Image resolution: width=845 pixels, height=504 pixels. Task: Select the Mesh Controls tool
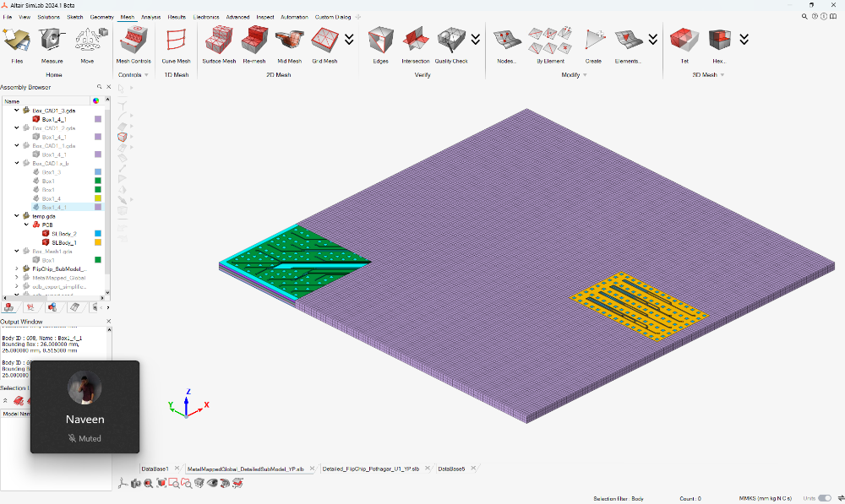coord(134,46)
